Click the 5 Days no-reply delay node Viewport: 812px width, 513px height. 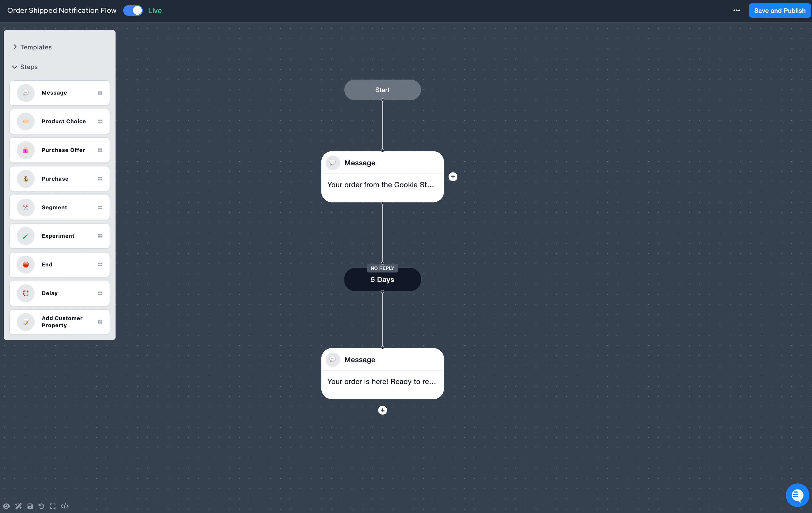pos(382,280)
